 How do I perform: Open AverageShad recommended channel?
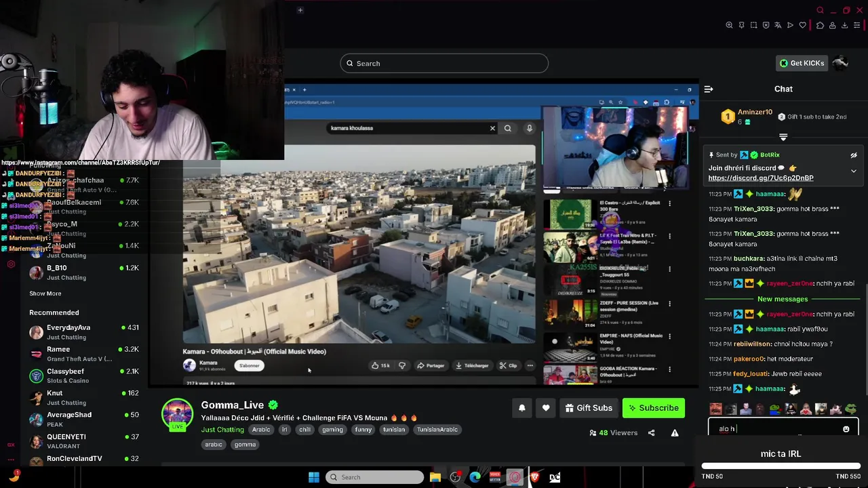click(x=84, y=420)
